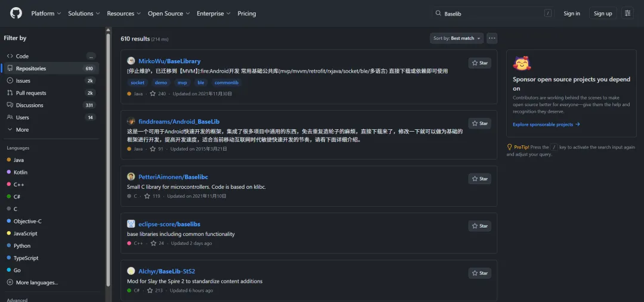The image size is (644, 302).
Task: Open the appearance settings icon beside Sign up
Action: pos(627,13)
